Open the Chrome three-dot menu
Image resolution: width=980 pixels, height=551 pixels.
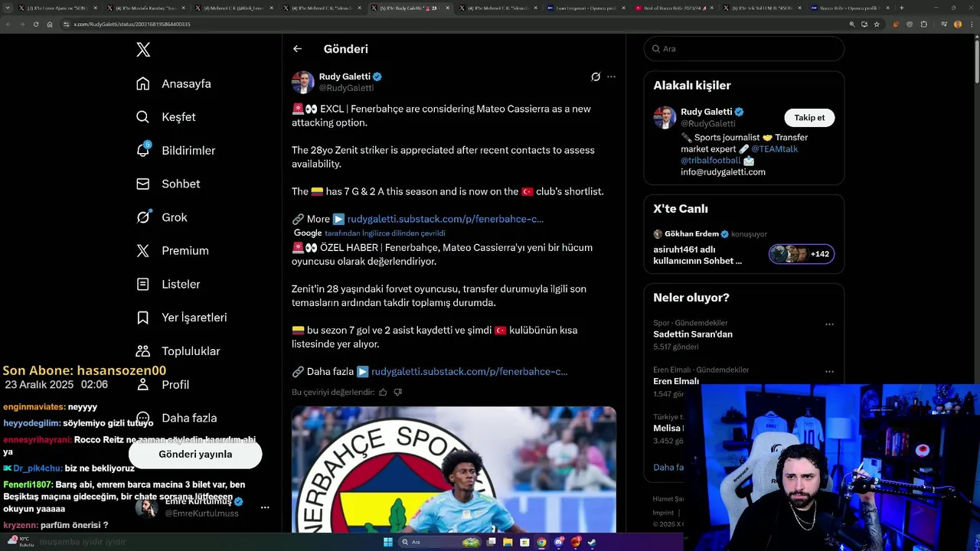[x=972, y=24]
